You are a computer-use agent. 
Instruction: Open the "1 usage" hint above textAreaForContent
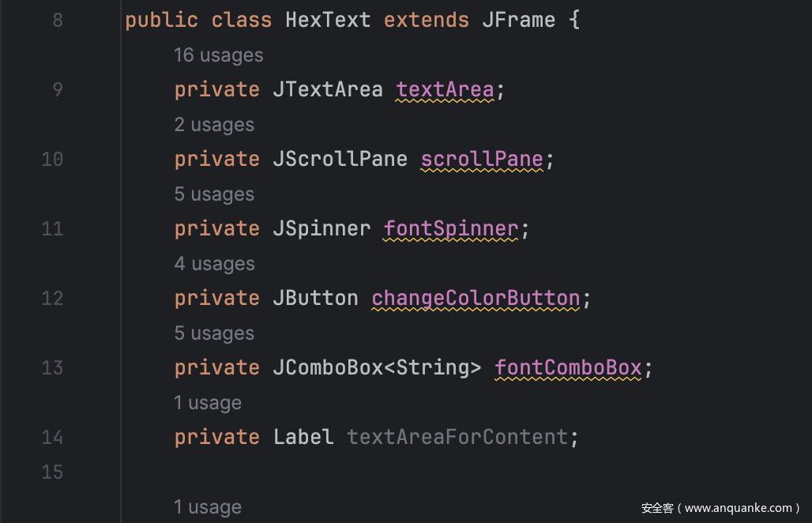(207, 403)
